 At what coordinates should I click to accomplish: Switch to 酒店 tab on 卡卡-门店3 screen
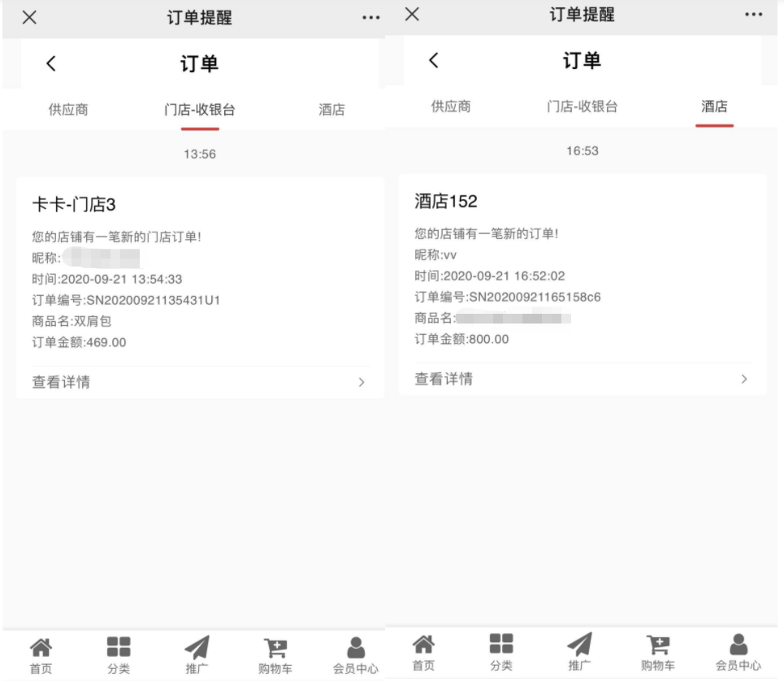tap(331, 110)
